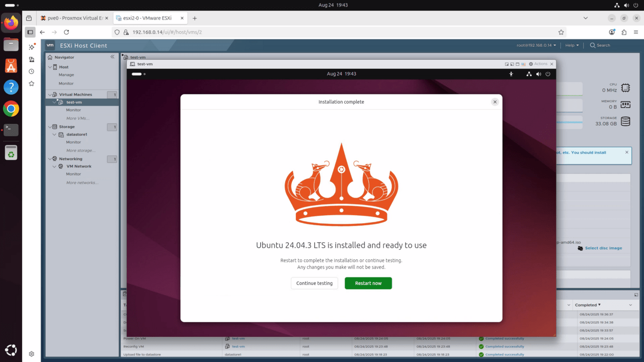Open More VMs... in the navigator

click(x=78, y=118)
